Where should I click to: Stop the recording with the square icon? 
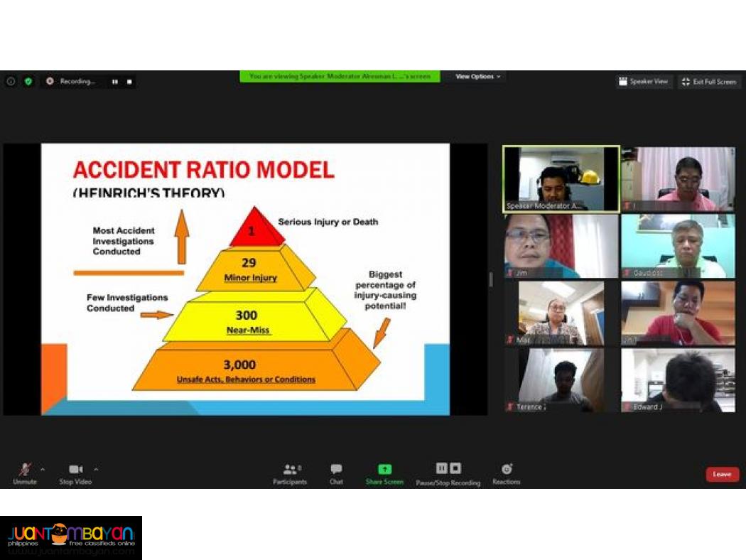[x=129, y=81]
